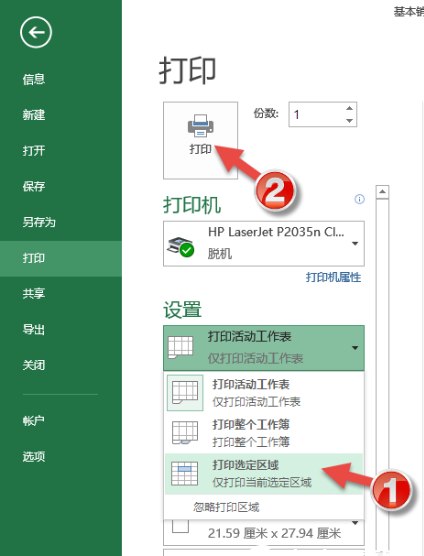The width and height of the screenshot is (424, 556).
Task: Open the 新建 menu item
Action: (x=34, y=115)
